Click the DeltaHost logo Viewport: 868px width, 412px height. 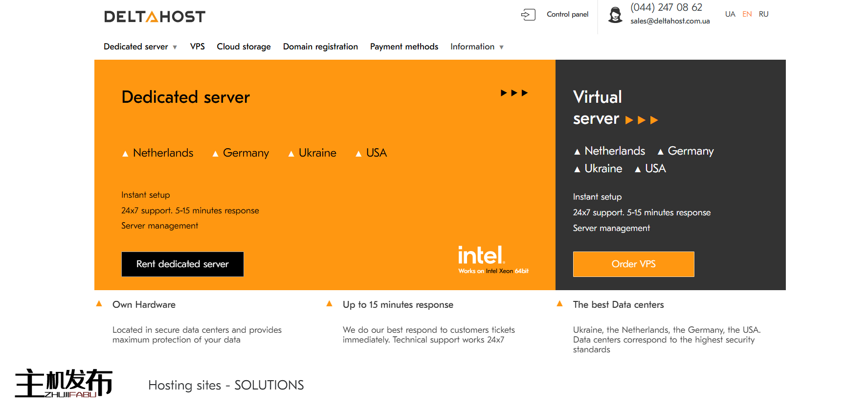pos(155,17)
